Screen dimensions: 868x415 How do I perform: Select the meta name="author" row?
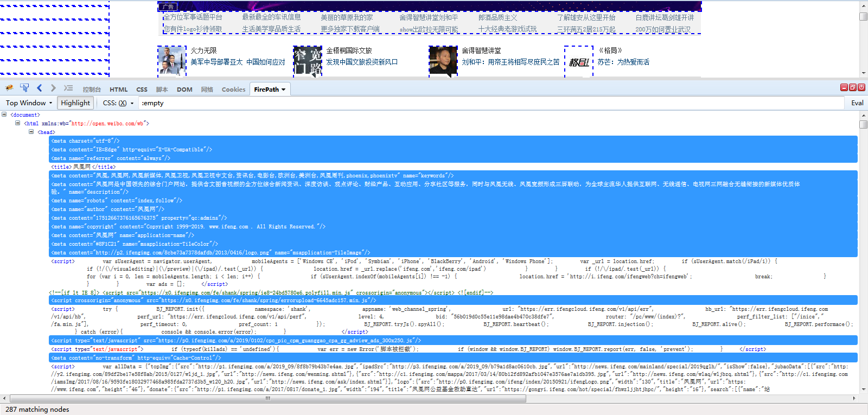click(x=454, y=209)
